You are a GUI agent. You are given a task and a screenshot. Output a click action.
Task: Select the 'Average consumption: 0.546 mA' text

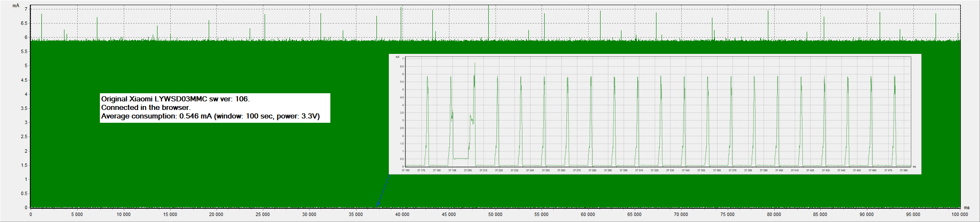pos(156,116)
